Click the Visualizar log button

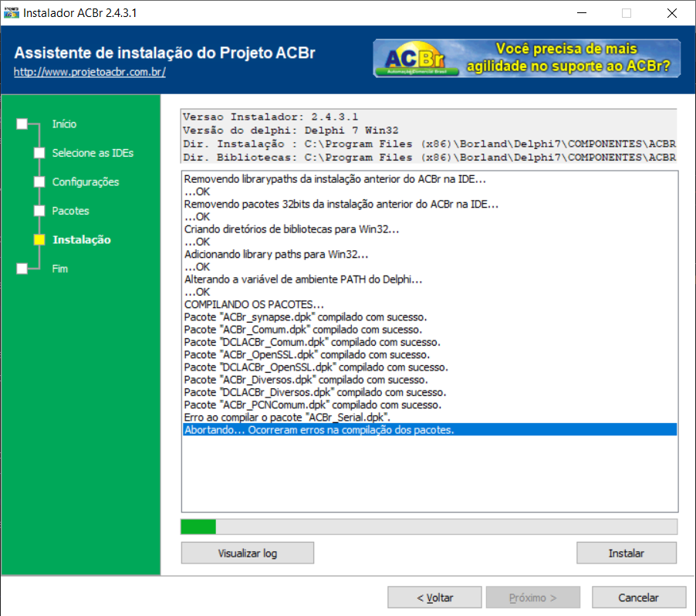[247, 553]
